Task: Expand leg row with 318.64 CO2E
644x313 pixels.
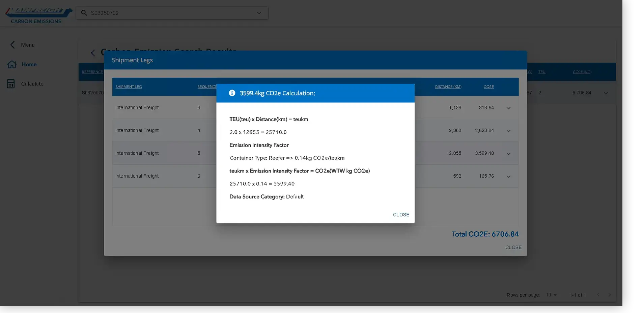Action: pyautogui.click(x=508, y=108)
